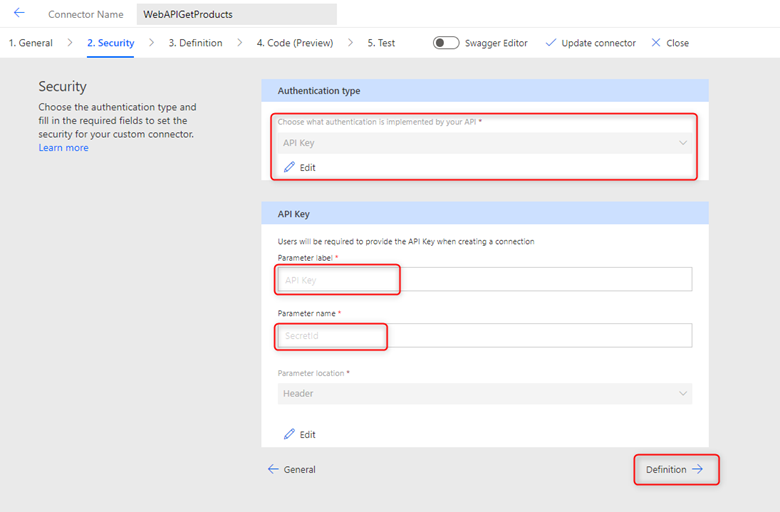Toggle the Swagger Editor switch

(446, 43)
